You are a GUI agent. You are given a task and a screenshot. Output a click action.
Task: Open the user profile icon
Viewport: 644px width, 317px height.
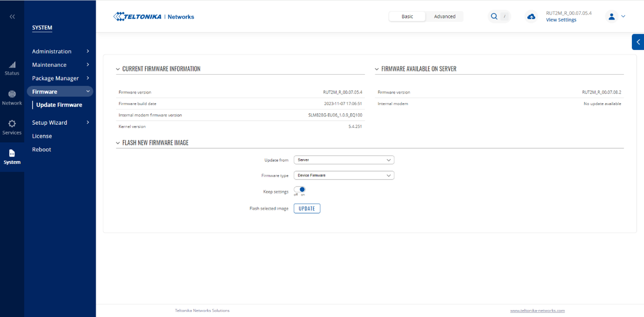(x=612, y=17)
